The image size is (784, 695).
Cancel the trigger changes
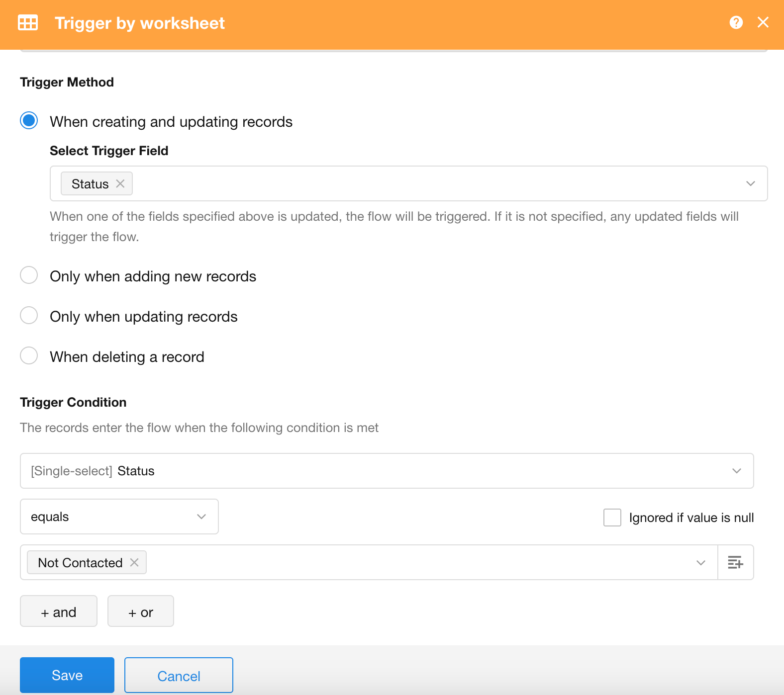[x=179, y=675]
